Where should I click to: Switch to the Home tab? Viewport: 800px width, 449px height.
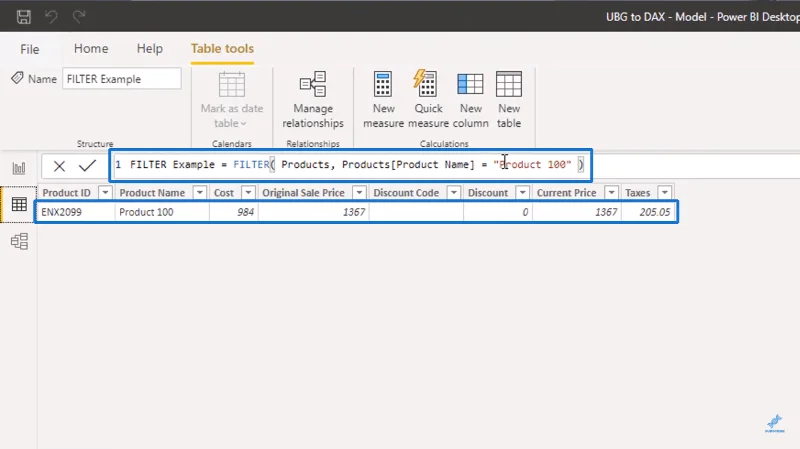91,48
